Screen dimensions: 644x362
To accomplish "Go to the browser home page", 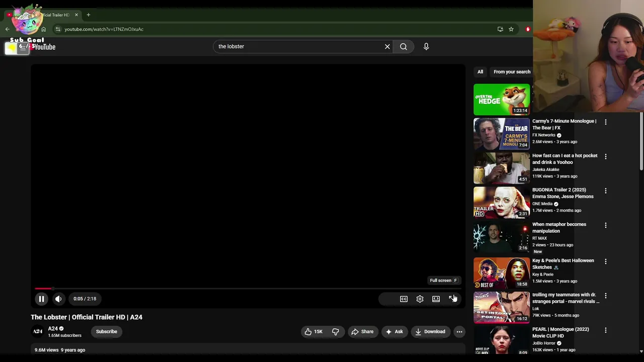I will [43, 29].
